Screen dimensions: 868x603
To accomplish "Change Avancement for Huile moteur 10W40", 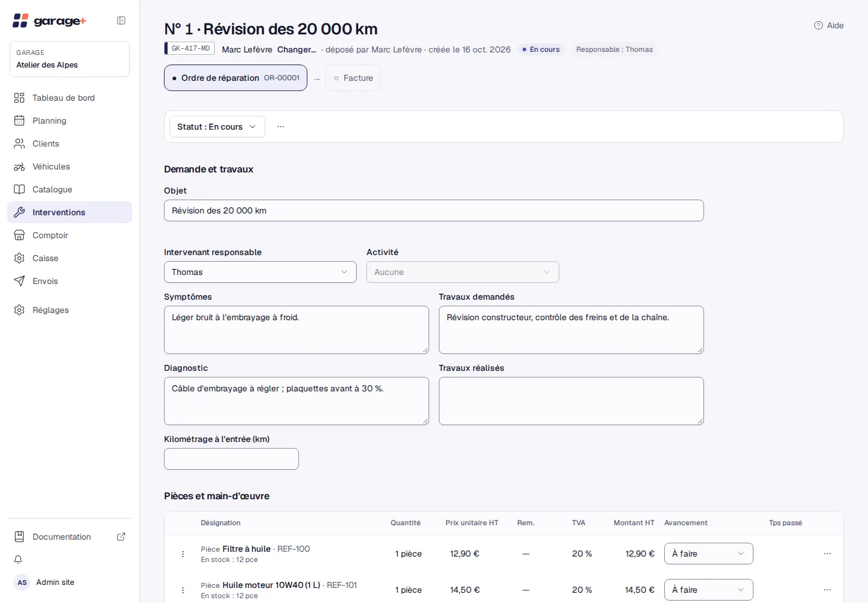I will click(x=709, y=590).
